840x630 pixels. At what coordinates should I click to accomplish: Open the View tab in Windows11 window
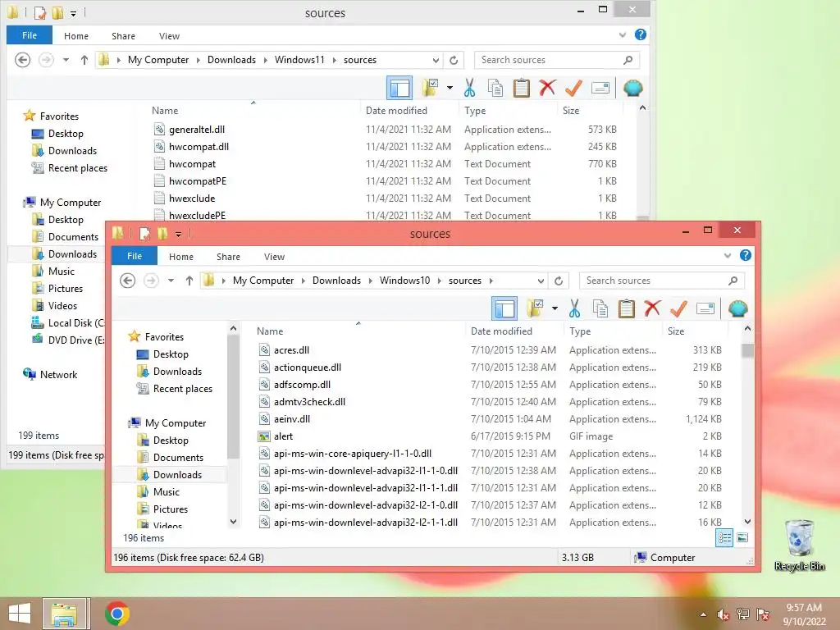point(169,36)
